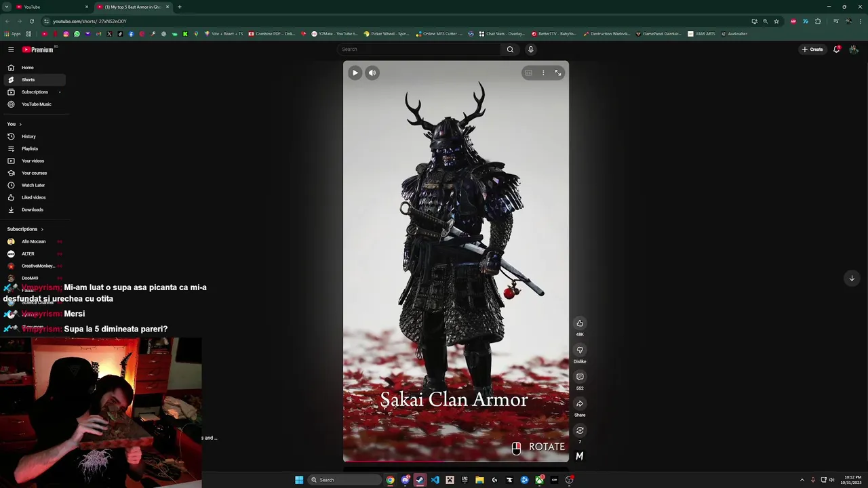
Task: Show hidden system tray icons
Action: [802, 480]
